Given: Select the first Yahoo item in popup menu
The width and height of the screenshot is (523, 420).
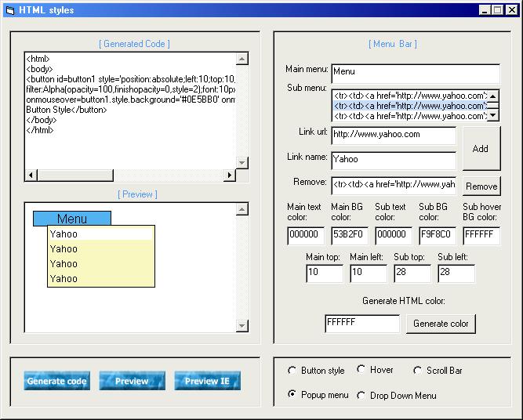Looking at the screenshot, I should (x=100, y=234).
